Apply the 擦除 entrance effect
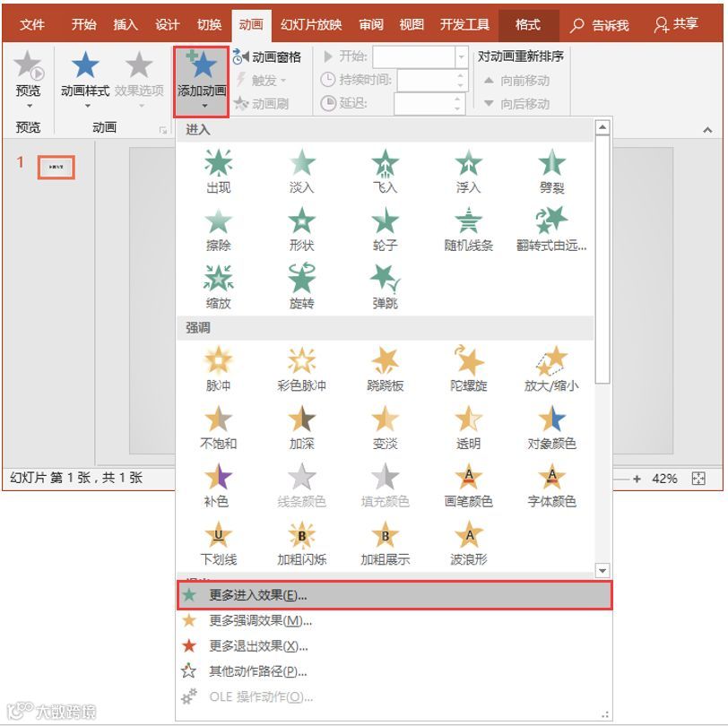 [x=218, y=229]
